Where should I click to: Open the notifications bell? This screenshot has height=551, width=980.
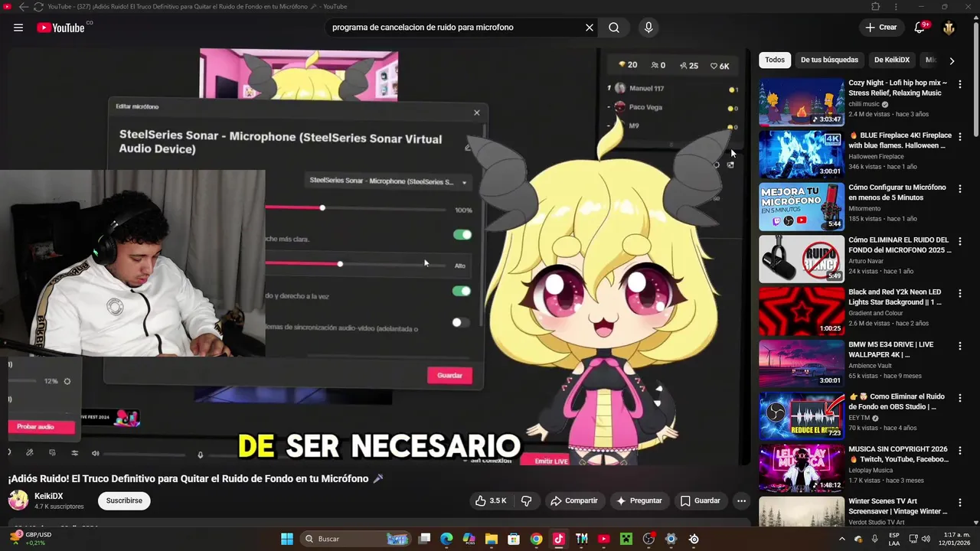[920, 28]
